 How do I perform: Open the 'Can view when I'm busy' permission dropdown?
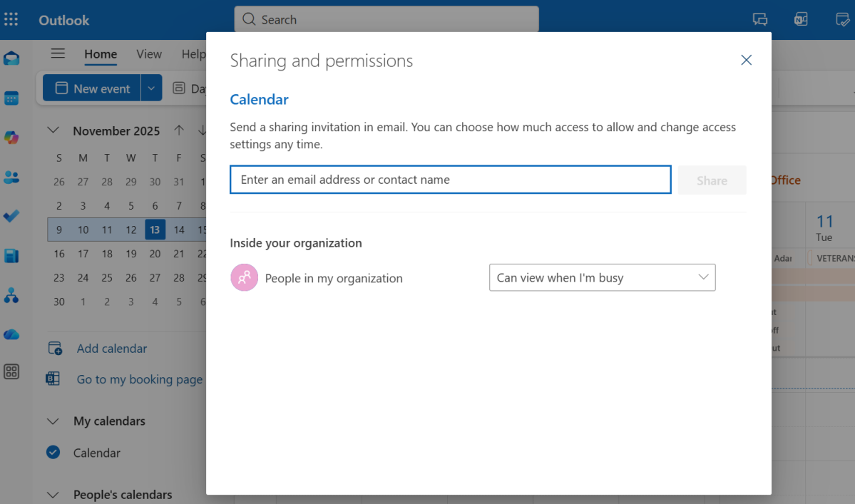tap(602, 277)
